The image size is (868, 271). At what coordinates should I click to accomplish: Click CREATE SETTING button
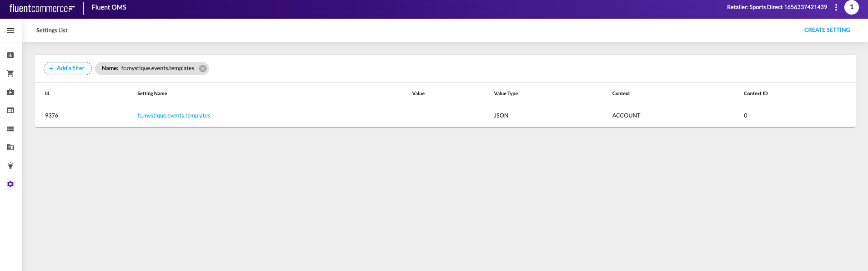pyautogui.click(x=827, y=30)
